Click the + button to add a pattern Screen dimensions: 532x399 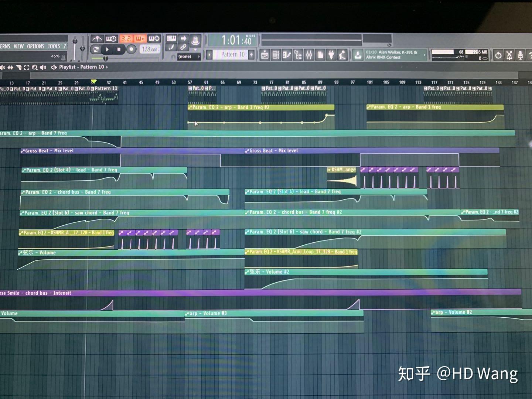(x=250, y=54)
